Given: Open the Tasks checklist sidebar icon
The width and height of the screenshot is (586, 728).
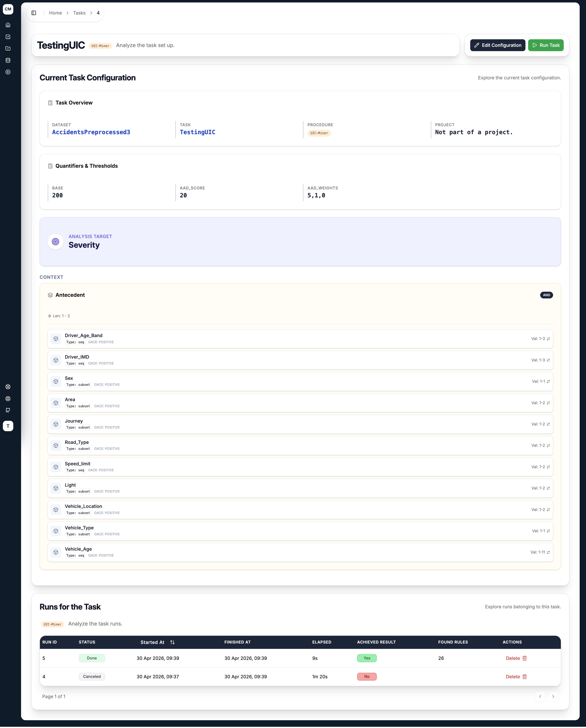Looking at the screenshot, I should point(8,37).
